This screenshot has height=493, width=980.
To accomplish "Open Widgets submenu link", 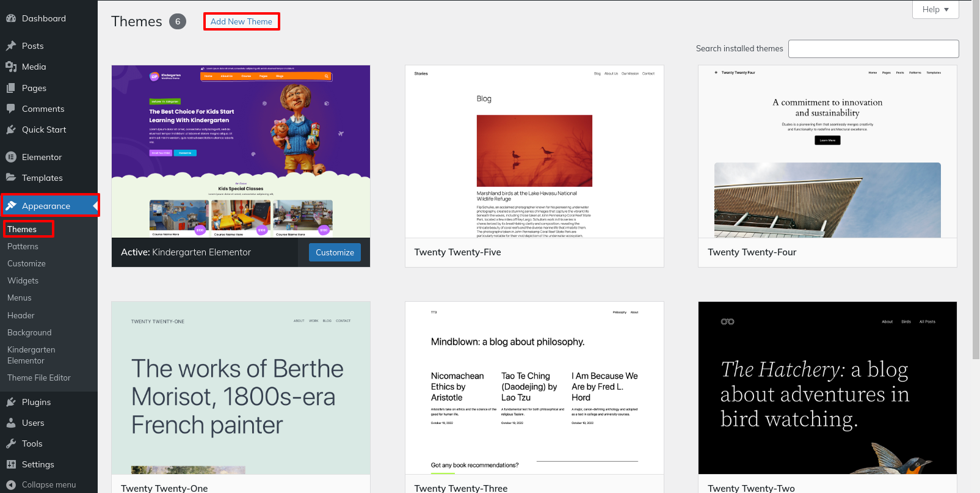I will coord(23,280).
